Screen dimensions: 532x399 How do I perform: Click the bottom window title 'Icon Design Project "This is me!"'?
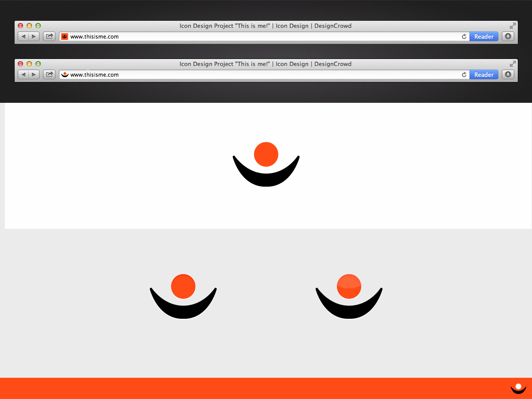(224, 64)
